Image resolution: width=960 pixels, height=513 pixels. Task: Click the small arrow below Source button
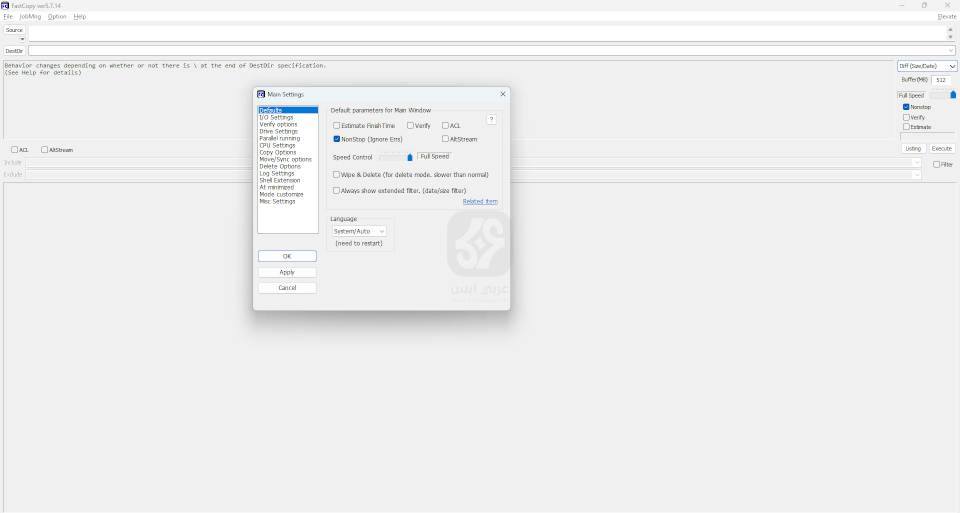pos(22,39)
